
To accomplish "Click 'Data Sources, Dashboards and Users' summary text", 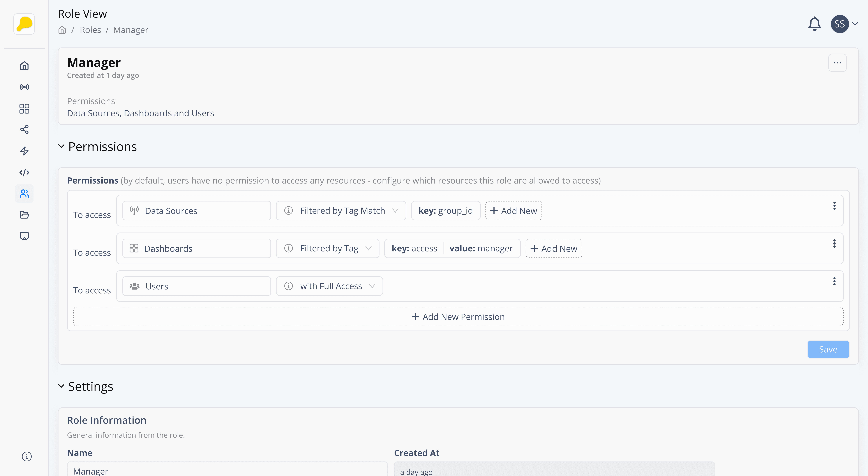I will tap(141, 113).
